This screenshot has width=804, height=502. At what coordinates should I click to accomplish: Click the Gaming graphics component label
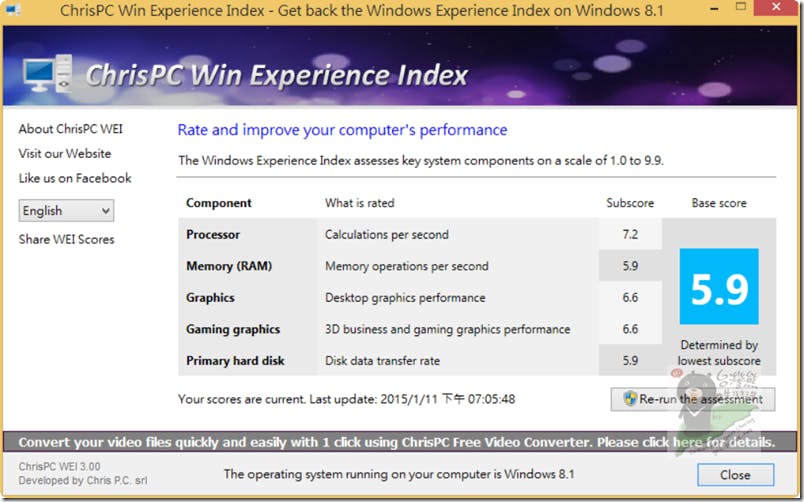233,329
